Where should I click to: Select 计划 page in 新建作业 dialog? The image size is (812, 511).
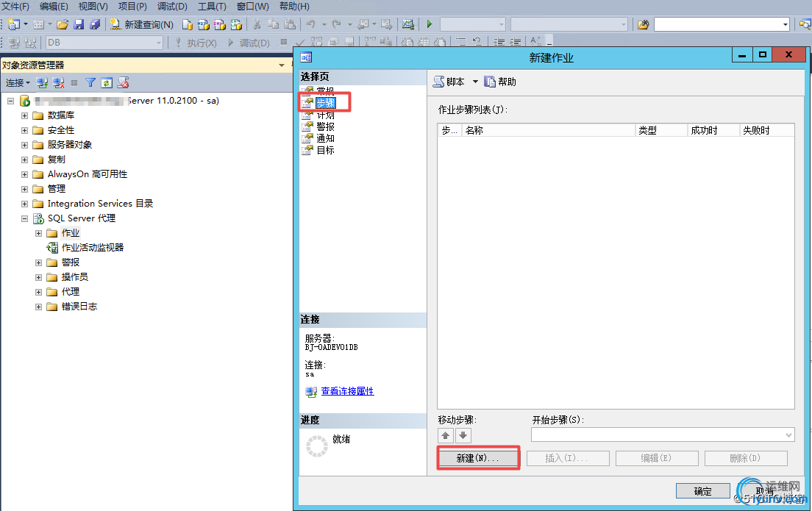pos(326,115)
